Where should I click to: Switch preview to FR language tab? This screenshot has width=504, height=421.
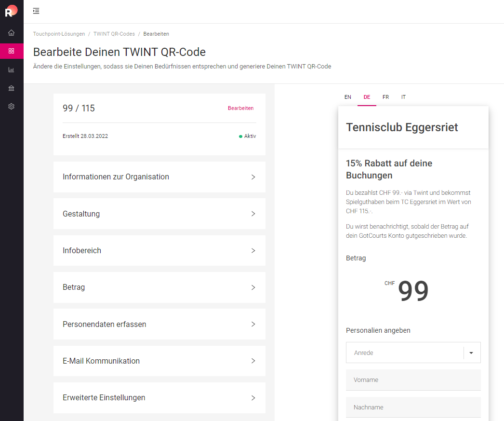tap(386, 97)
